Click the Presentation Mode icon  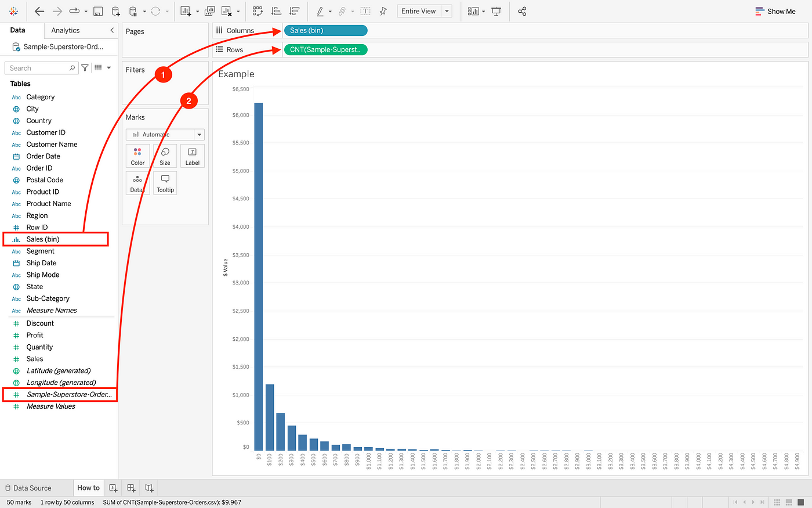496,11
